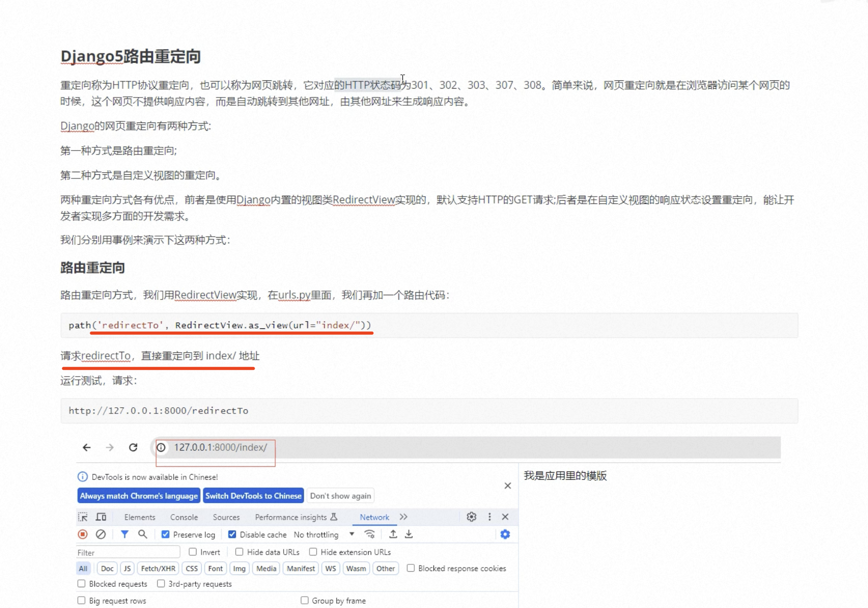Viewport: 868px width, 608px height.
Task: Click the network Filter text field
Action: [128, 552]
